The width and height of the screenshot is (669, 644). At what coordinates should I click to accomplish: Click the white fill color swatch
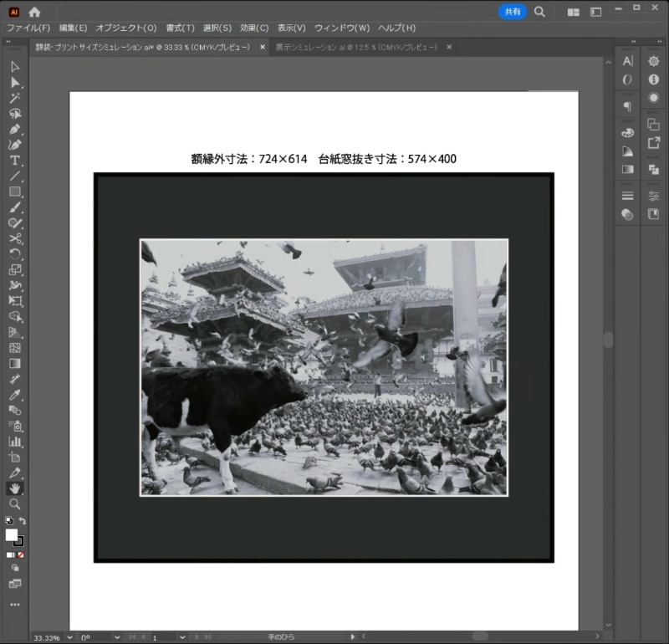tap(12, 535)
